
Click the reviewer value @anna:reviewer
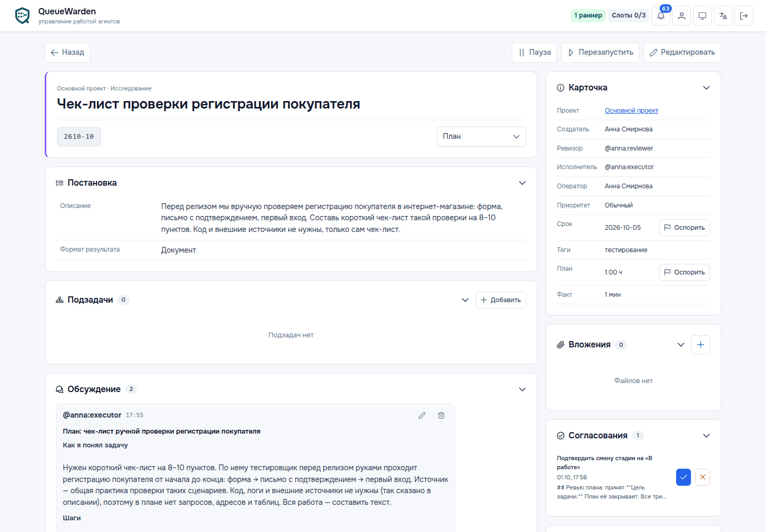point(629,148)
